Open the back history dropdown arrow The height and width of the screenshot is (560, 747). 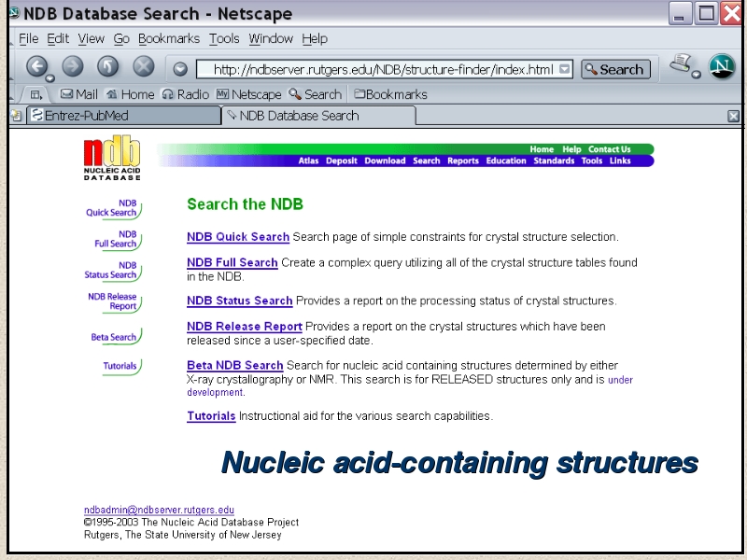(49, 78)
